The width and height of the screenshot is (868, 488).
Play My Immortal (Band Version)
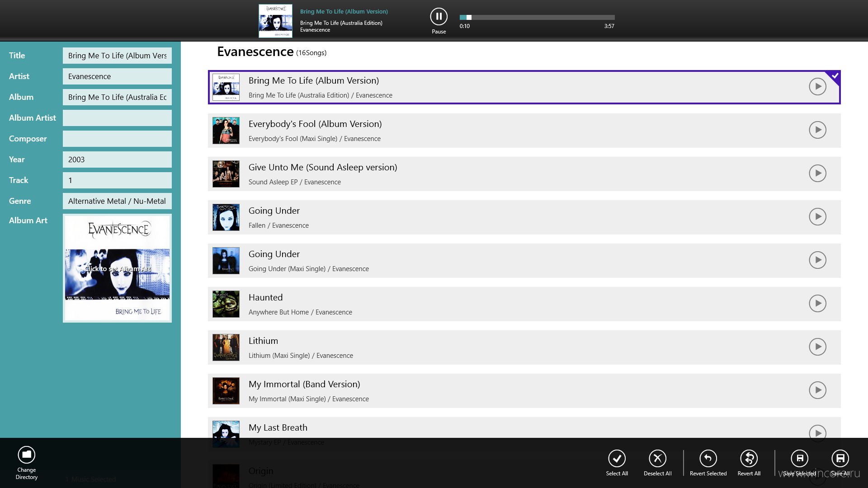click(817, 390)
